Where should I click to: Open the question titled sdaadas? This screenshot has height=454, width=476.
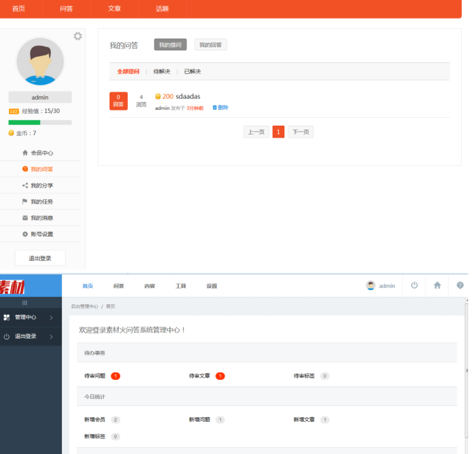pos(188,97)
